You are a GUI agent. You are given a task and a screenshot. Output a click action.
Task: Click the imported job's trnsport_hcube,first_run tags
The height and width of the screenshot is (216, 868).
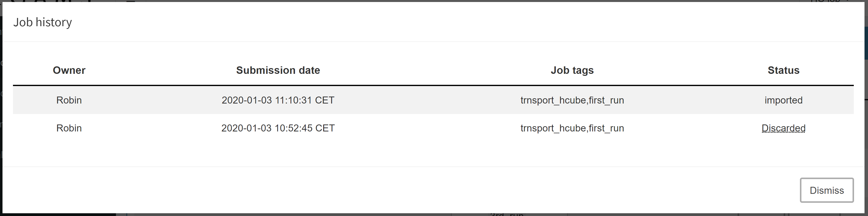[x=572, y=101]
